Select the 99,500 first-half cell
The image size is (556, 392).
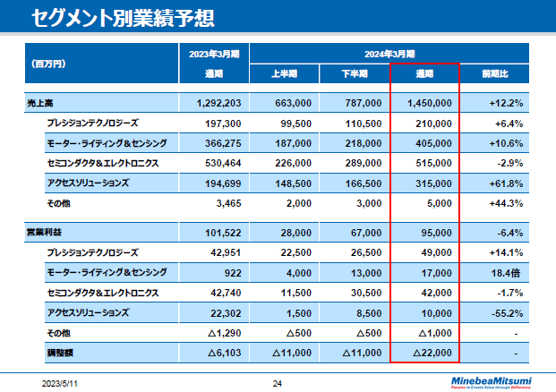coord(296,124)
